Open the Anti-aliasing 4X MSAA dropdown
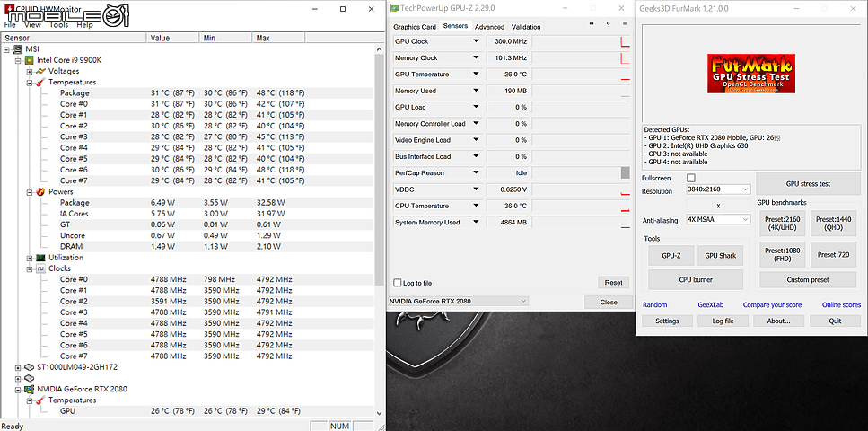 [x=718, y=219]
